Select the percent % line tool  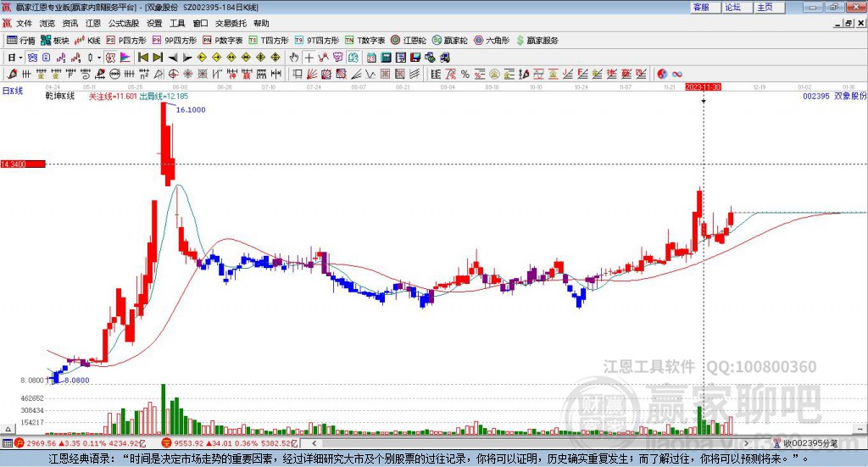click(465, 74)
